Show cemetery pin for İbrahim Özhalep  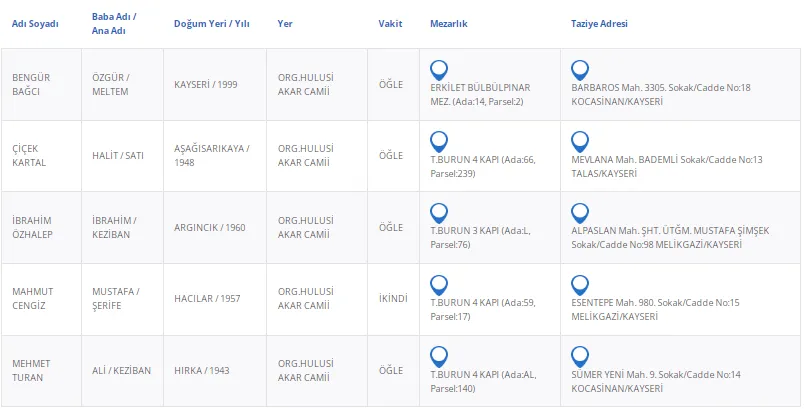coord(438,213)
